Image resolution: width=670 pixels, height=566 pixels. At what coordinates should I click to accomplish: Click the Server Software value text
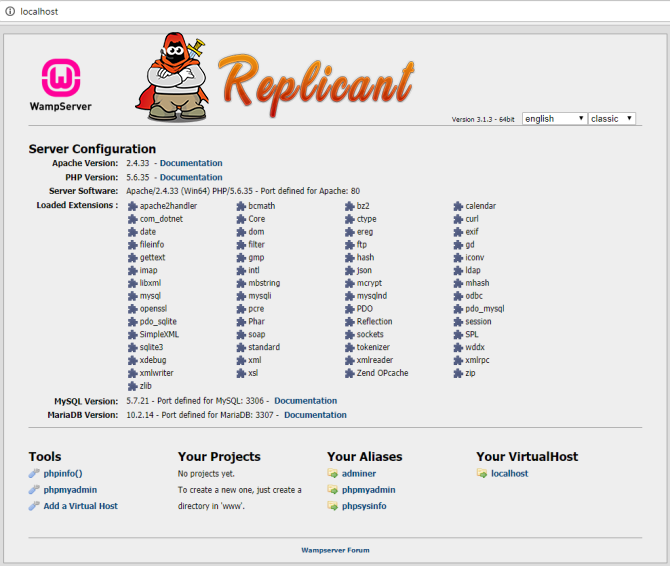click(243, 191)
